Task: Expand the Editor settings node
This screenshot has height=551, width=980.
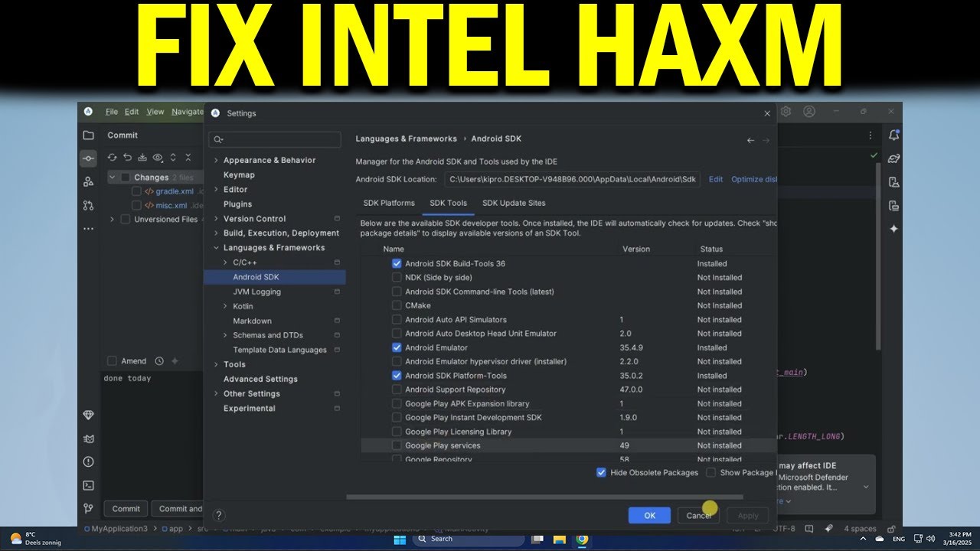Action: pyautogui.click(x=216, y=190)
